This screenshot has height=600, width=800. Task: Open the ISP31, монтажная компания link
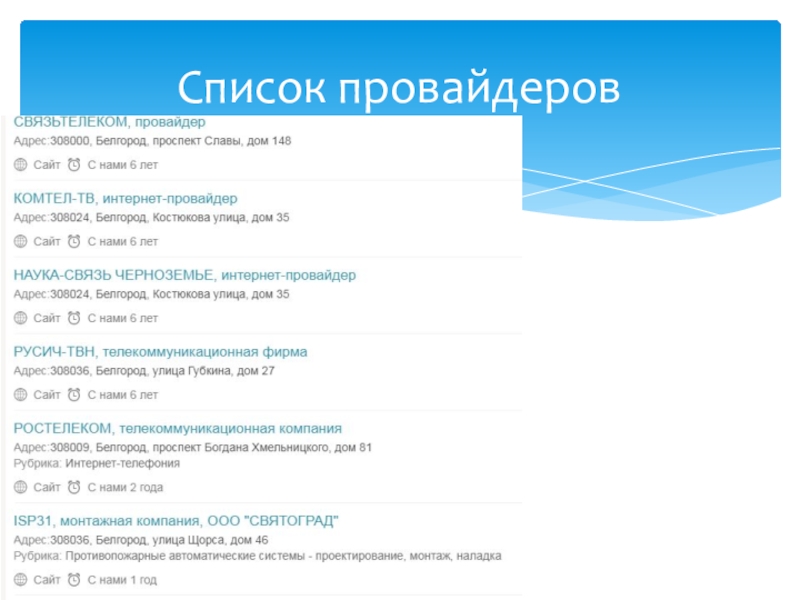pyautogui.click(x=176, y=521)
